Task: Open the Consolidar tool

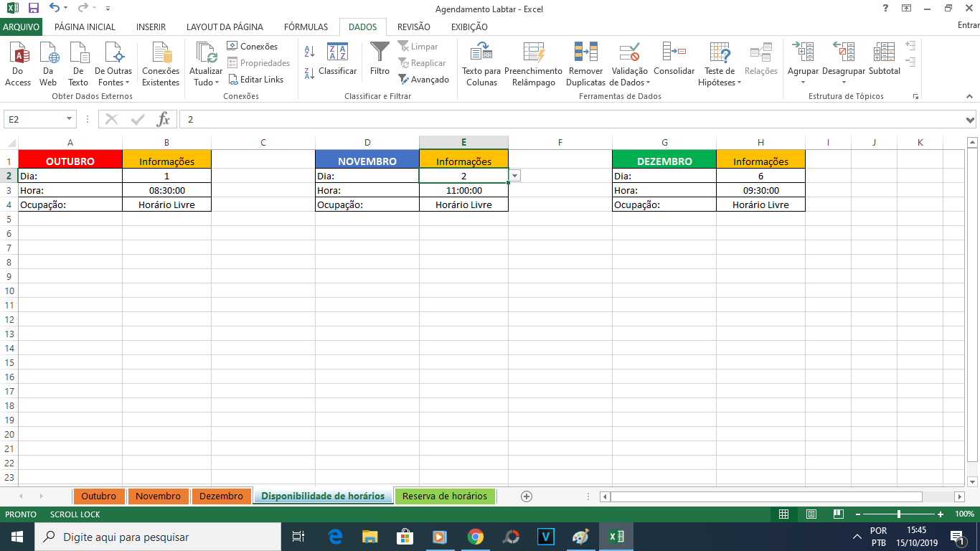Action: [x=674, y=59]
